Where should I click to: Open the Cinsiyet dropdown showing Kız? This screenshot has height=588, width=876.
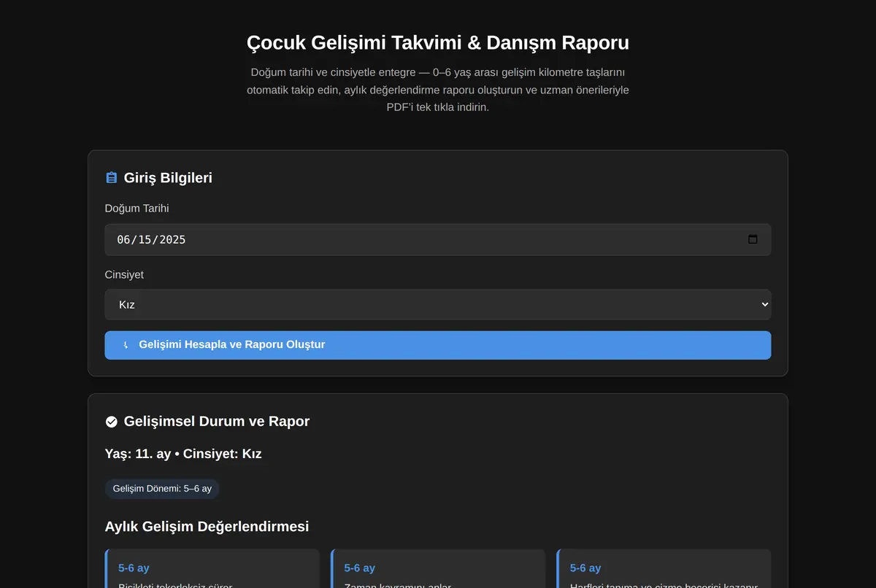pos(438,304)
